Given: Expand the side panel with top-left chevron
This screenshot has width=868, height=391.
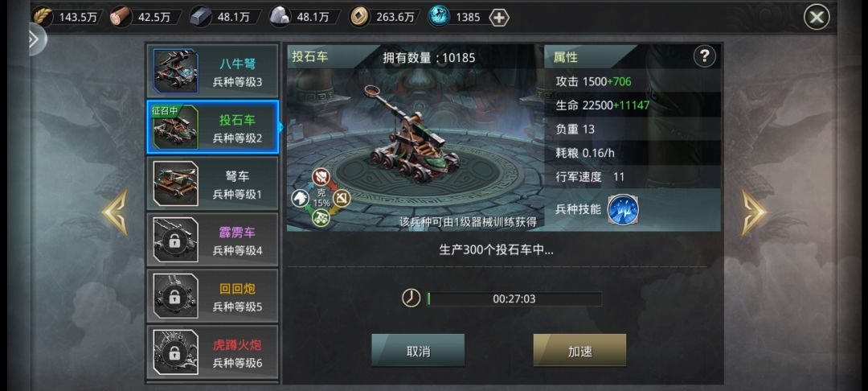Looking at the screenshot, I should pyautogui.click(x=35, y=39).
